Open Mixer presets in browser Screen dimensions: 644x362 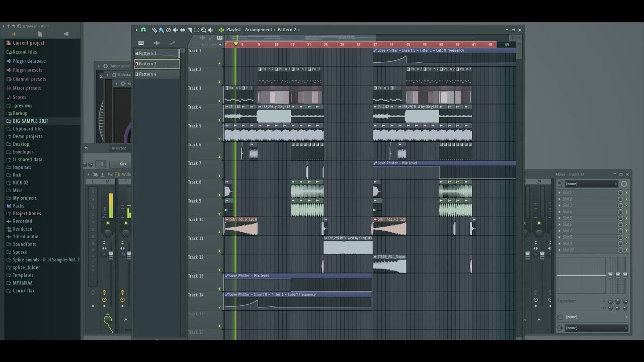27,88
